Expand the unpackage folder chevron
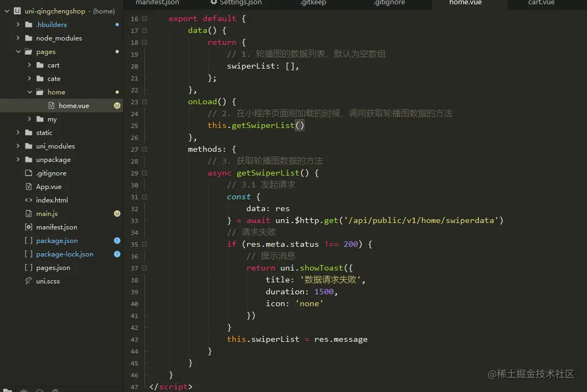Viewport: 587px width, 392px height. coord(18,159)
